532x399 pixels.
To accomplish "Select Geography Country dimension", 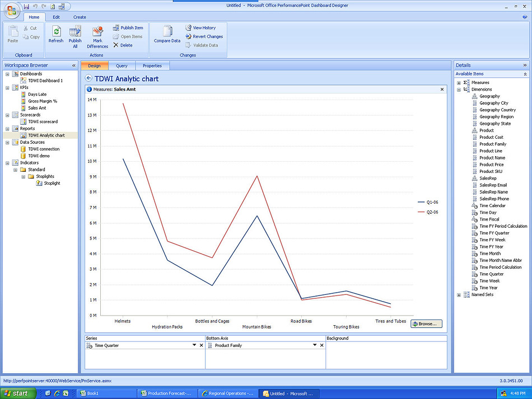I will tap(497, 110).
